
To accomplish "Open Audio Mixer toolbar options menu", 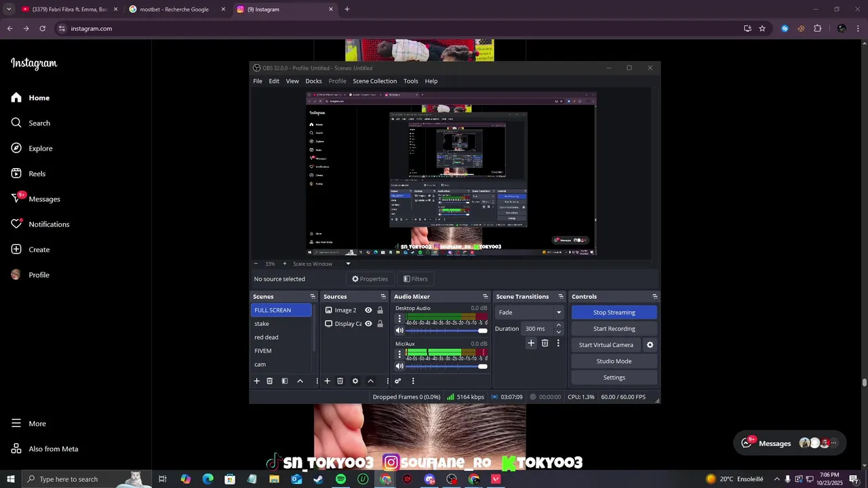I will (x=413, y=381).
